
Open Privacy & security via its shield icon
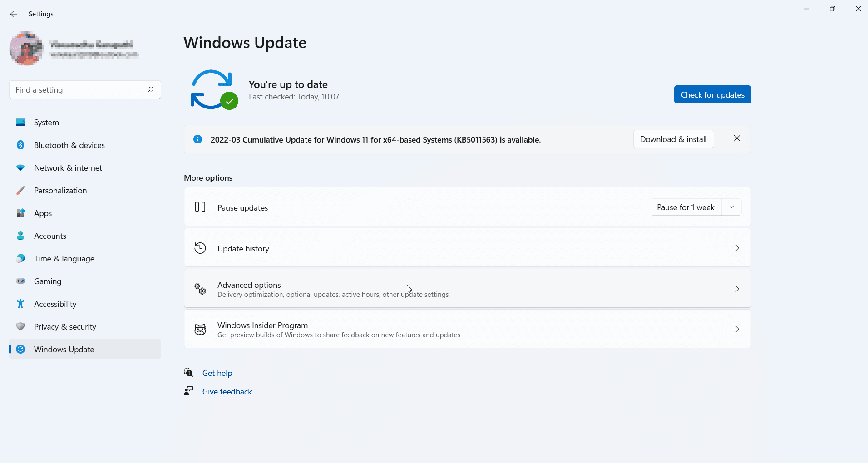(x=20, y=326)
